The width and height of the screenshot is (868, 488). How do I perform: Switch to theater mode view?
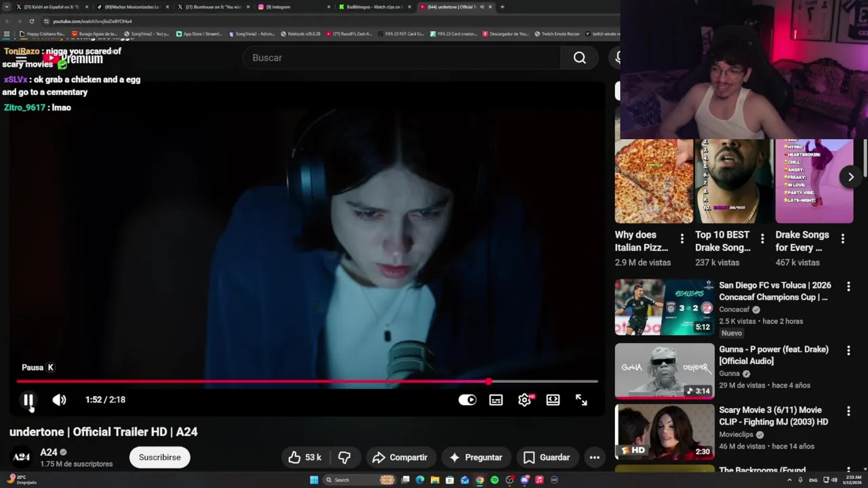click(x=553, y=400)
